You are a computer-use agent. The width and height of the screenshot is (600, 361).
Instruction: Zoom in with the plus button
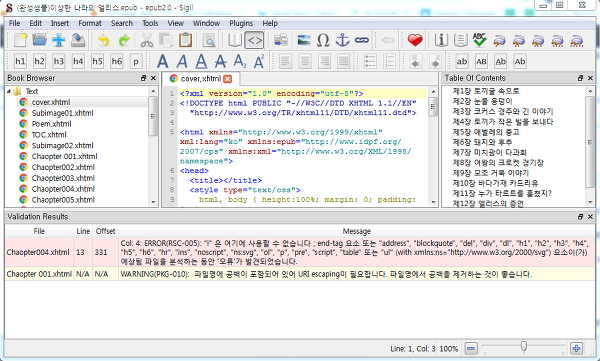click(x=576, y=349)
